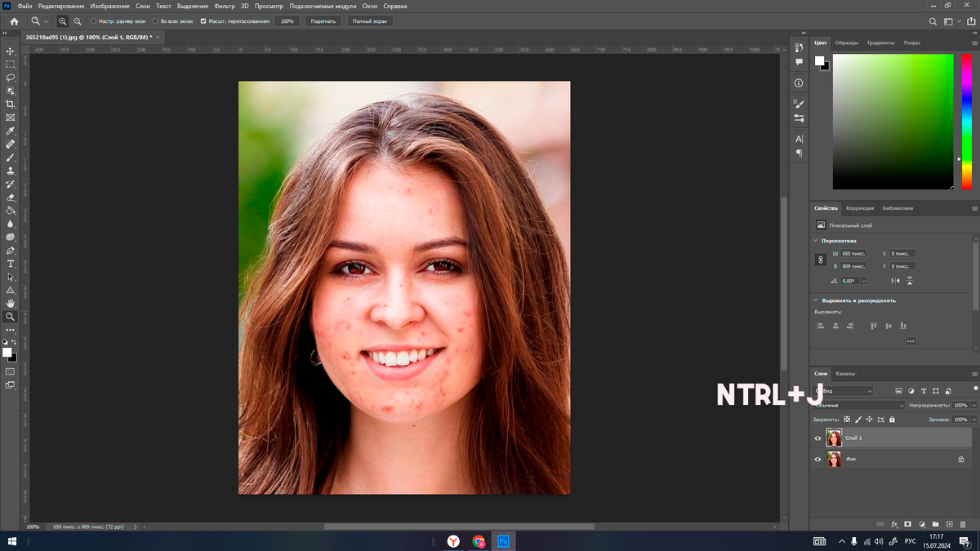Open the layer styles fx menu
The image size is (980, 551).
894,524
